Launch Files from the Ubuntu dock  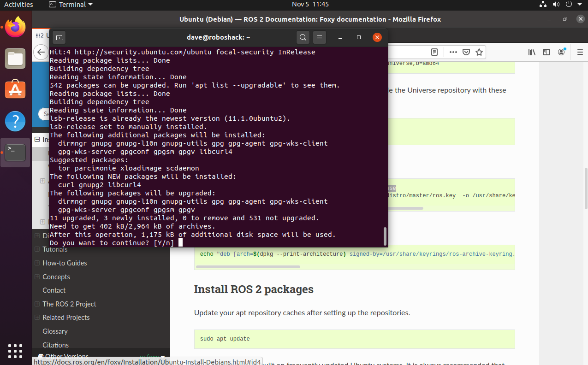[15, 59]
